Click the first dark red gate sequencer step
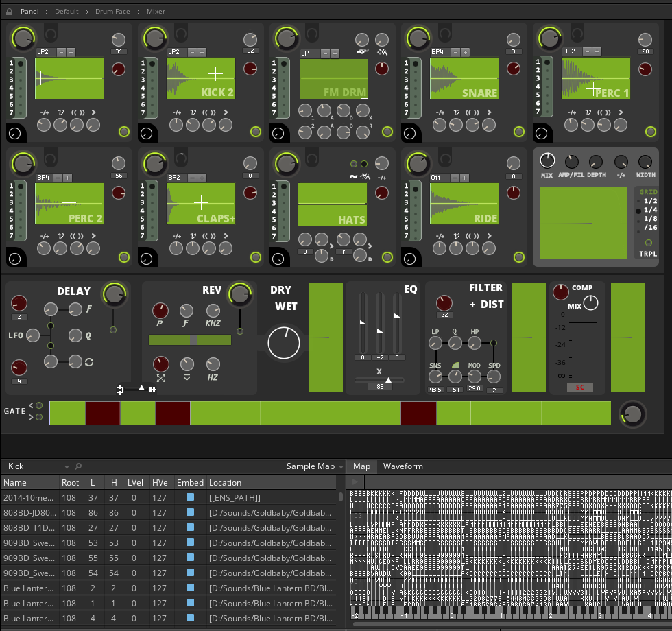 [x=103, y=413]
